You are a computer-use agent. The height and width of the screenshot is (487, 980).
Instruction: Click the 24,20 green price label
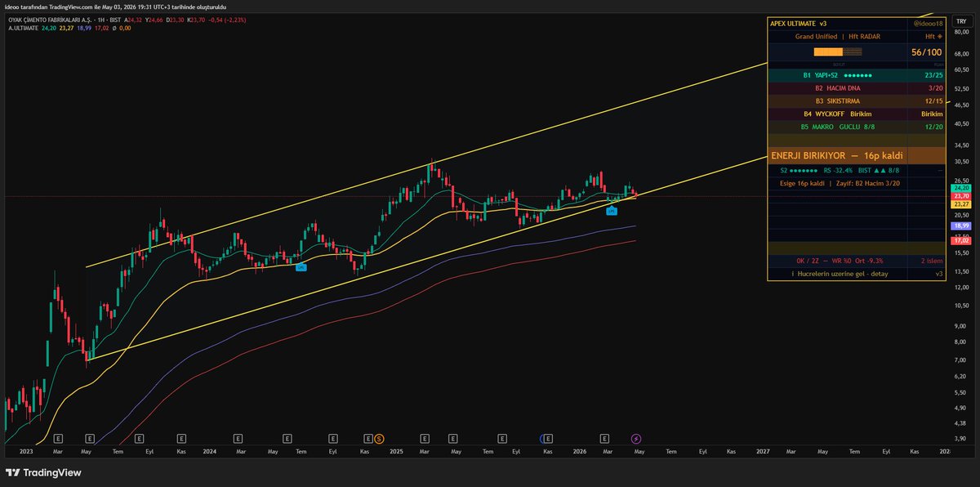[960, 188]
